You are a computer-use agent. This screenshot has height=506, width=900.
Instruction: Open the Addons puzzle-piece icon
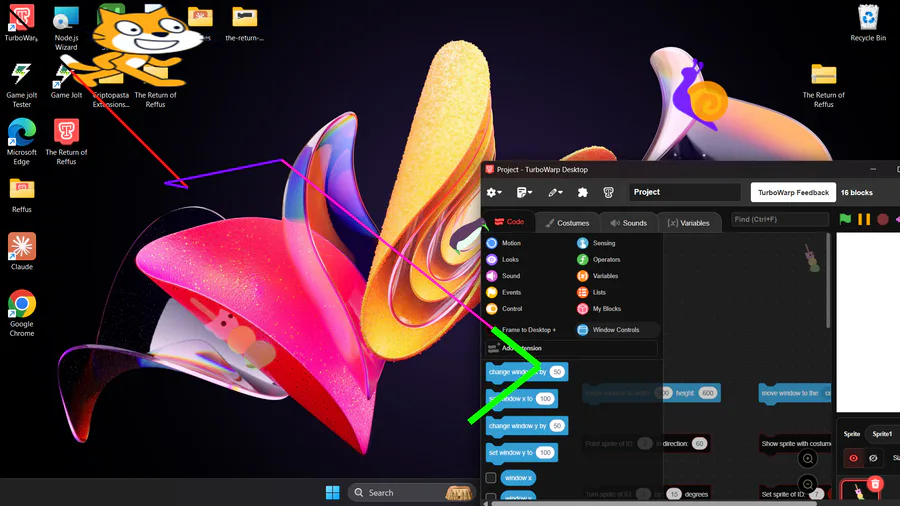click(x=583, y=192)
